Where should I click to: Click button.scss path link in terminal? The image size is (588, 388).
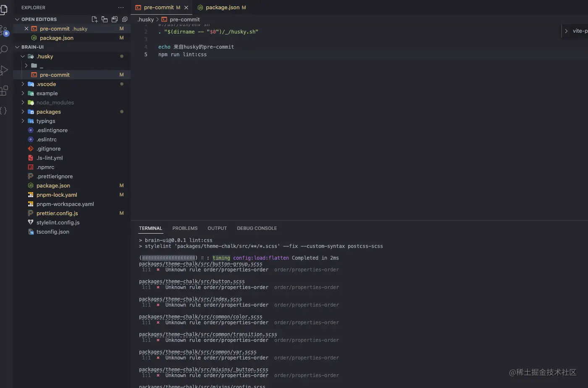click(192, 281)
